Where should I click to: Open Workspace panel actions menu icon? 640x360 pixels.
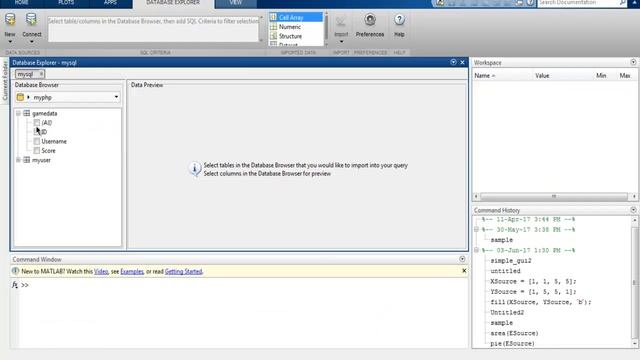click(x=633, y=62)
